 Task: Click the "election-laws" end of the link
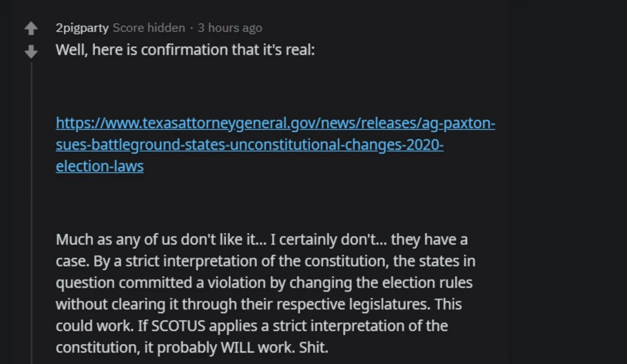(100, 166)
